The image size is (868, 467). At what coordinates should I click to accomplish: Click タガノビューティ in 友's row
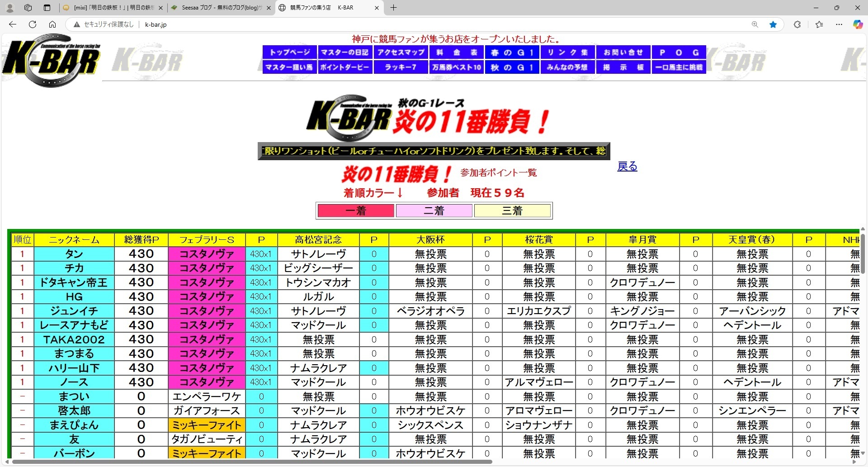coord(207,439)
